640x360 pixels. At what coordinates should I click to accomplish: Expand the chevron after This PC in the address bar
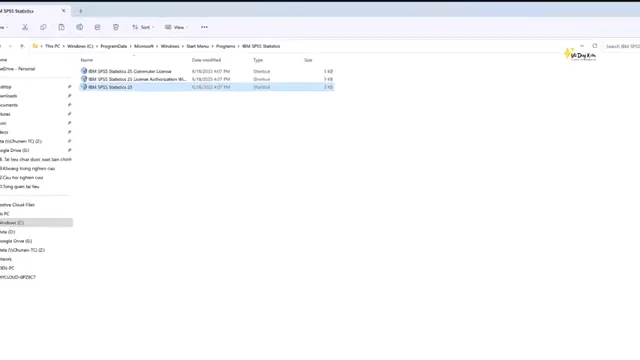(64, 46)
